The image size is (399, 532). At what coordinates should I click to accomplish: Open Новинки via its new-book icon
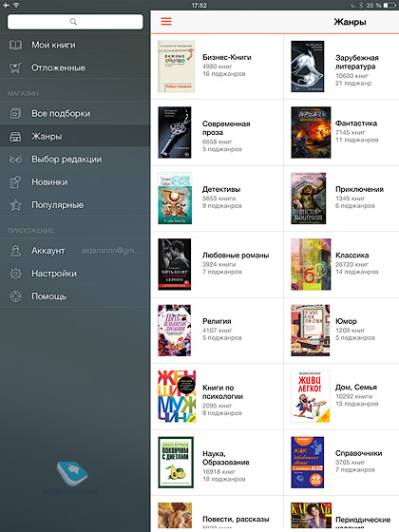15,182
